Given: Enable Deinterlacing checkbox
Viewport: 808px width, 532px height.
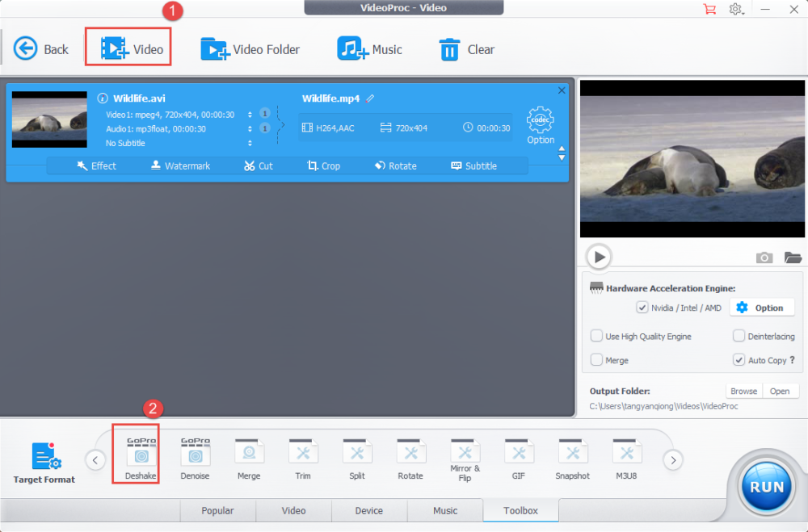Looking at the screenshot, I should tap(739, 336).
